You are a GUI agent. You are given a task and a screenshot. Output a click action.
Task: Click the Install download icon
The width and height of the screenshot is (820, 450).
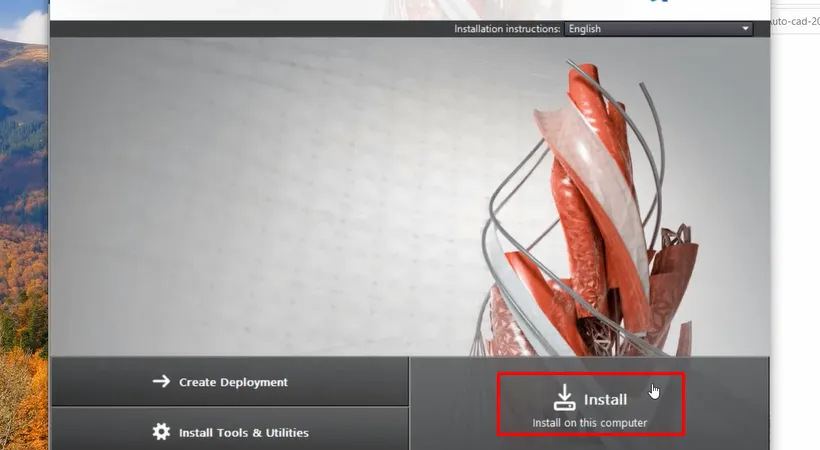(x=564, y=398)
